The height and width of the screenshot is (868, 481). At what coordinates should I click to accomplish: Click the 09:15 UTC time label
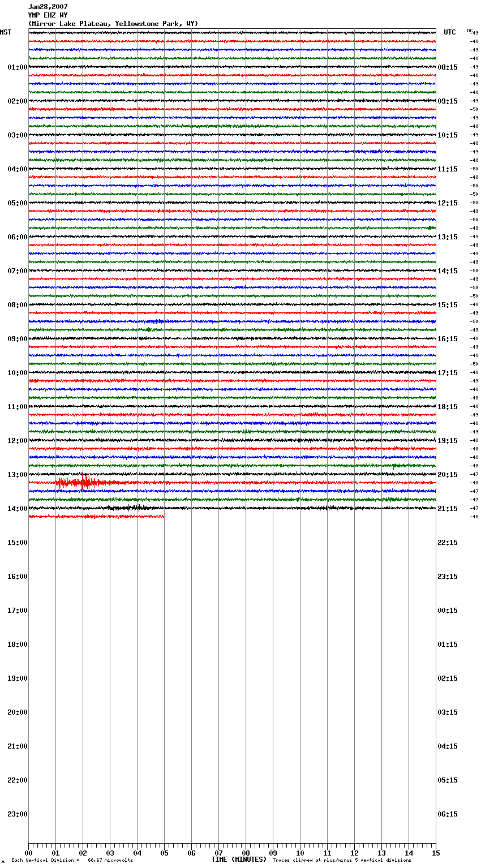click(448, 101)
